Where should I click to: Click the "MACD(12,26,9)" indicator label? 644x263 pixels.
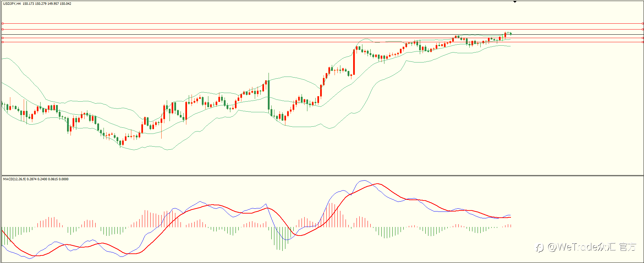(x=14, y=179)
